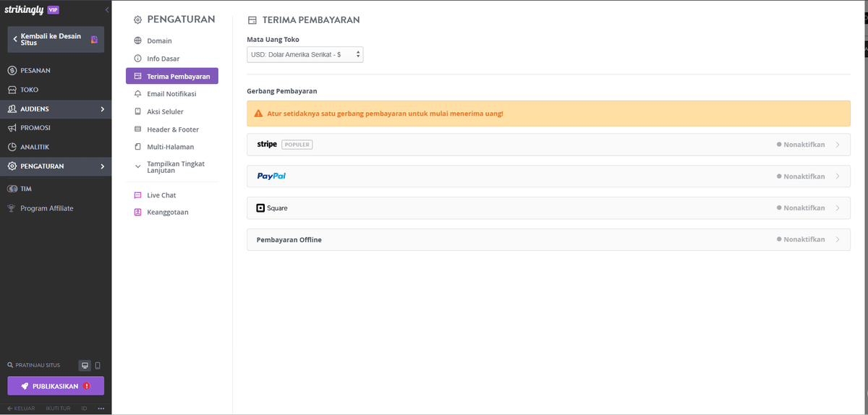This screenshot has width=868, height=415.
Task: Go to Promosi megaphone section
Action: [x=35, y=128]
